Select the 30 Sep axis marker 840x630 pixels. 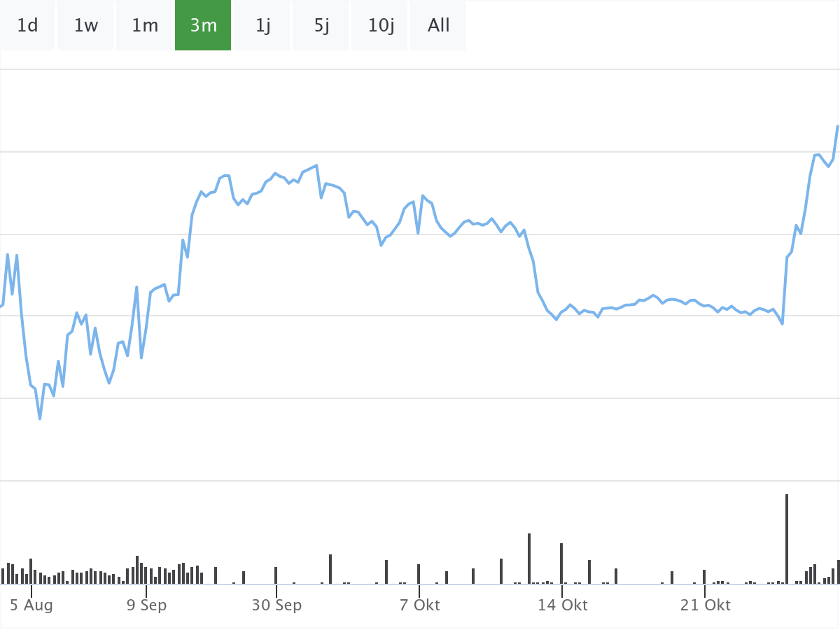[x=276, y=605]
